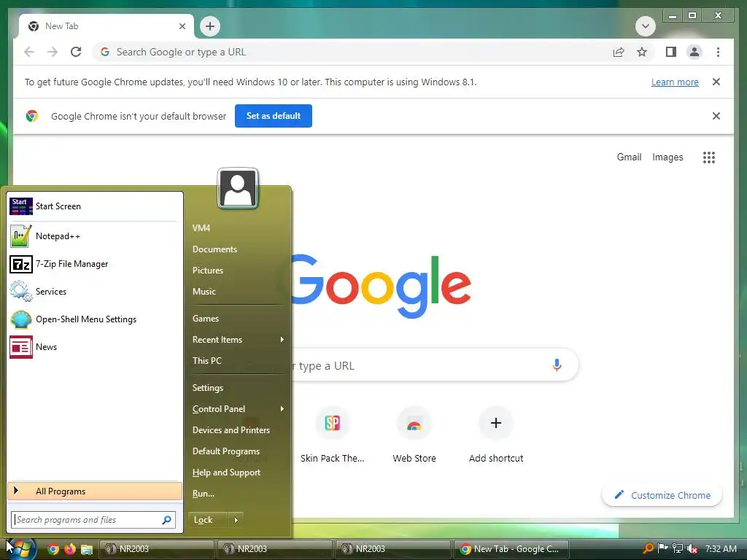Dismiss the Windows update notice bar
747x560 pixels.
[x=716, y=82]
